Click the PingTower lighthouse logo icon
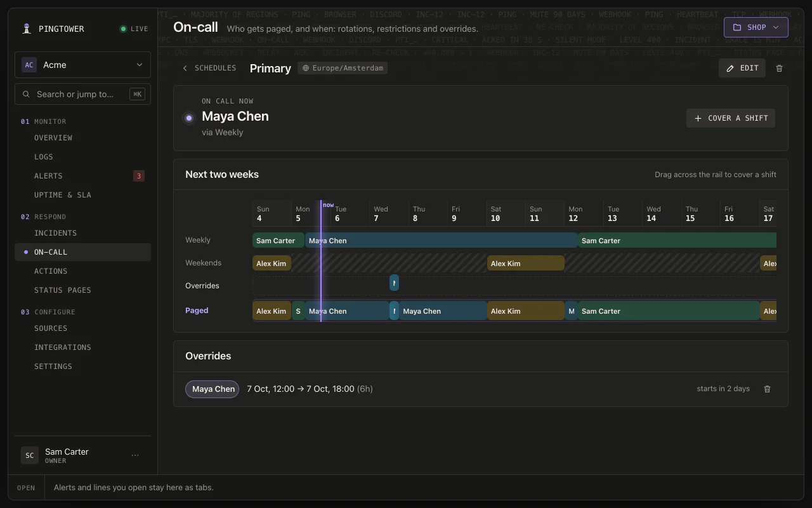 [x=27, y=29]
